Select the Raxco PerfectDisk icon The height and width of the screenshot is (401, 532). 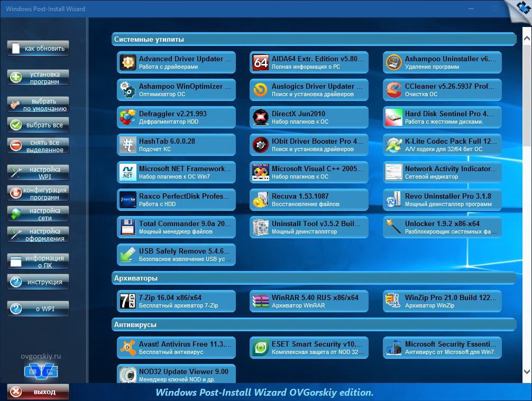[128, 200]
